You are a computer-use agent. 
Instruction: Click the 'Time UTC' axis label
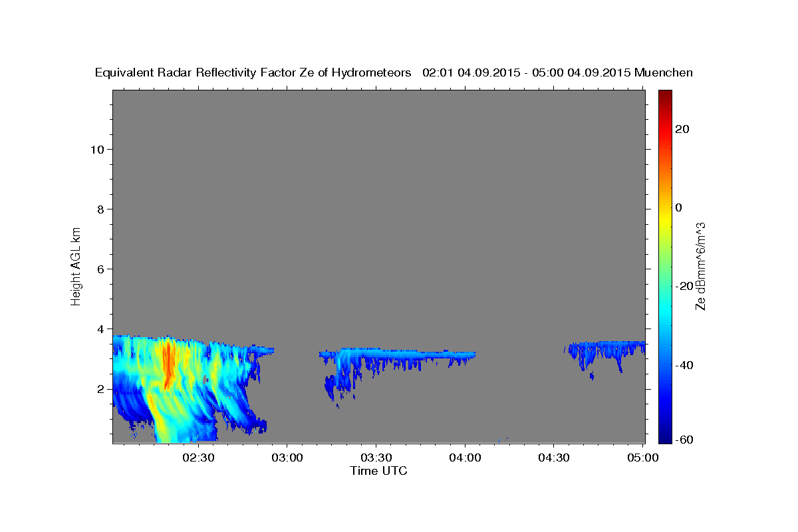(378, 471)
